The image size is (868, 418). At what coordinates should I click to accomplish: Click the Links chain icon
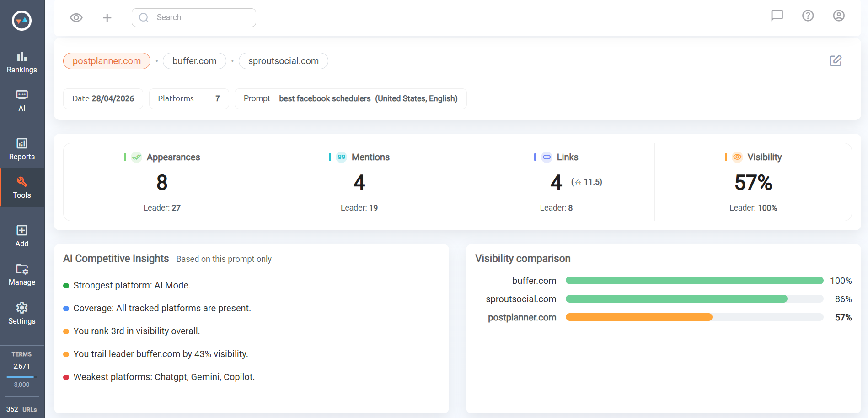[547, 157]
